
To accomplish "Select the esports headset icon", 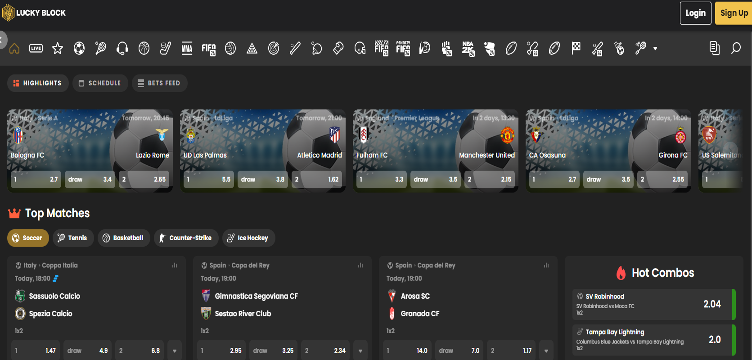I will (x=122, y=48).
